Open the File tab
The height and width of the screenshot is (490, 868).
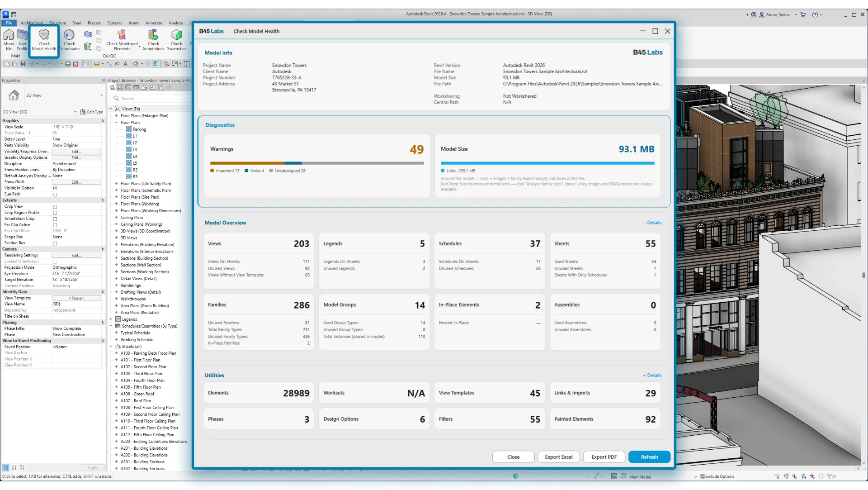coord(9,23)
